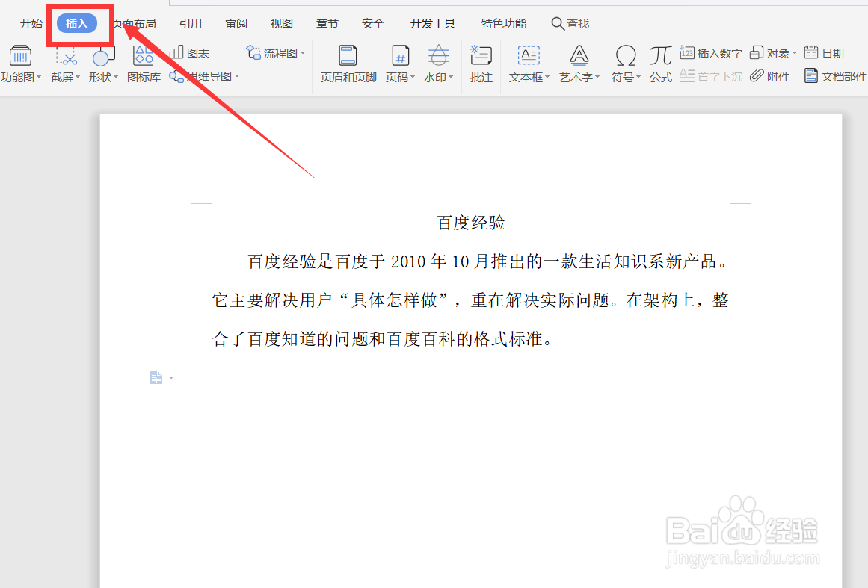Insert numbering via 插入数字
This screenshot has height=588, width=868.
pyautogui.click(x=711, y=52)
